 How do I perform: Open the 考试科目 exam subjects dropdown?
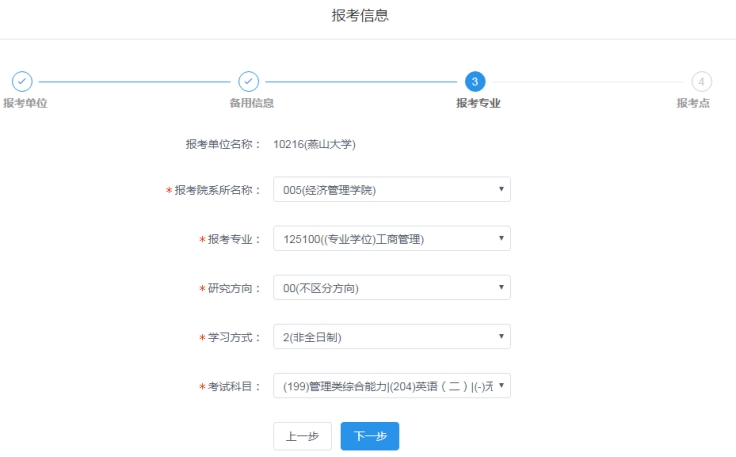(x=391, y=386)
